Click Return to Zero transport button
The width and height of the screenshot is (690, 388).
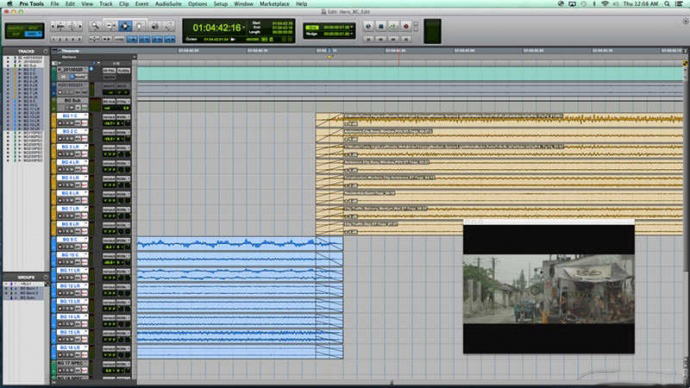368,39
